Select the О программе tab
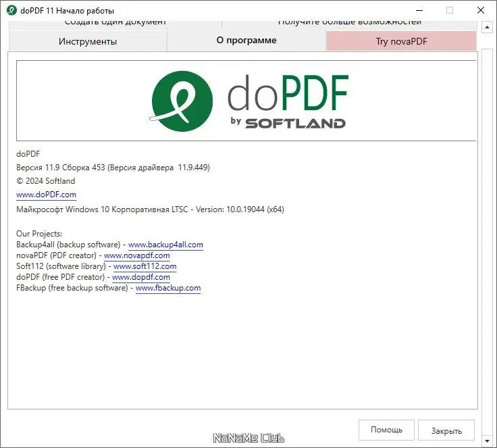497x448 pixels. point(246,41)
